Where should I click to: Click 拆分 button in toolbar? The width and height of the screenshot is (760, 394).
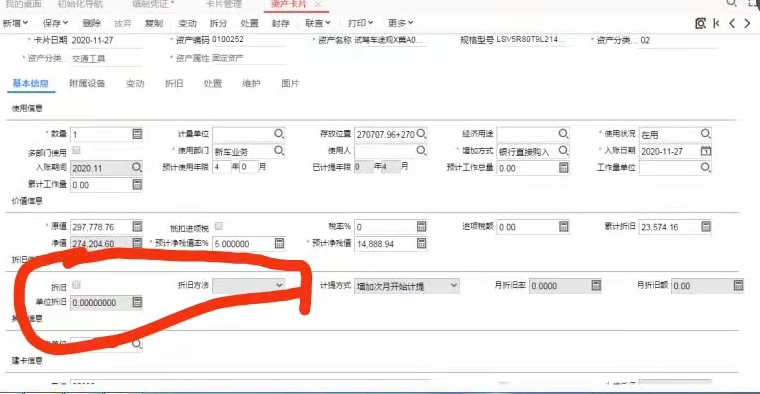click(x=218, y=23)
